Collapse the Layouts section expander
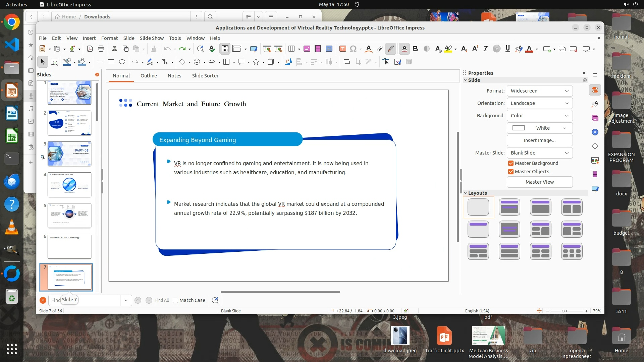 (x=466, y=193)
